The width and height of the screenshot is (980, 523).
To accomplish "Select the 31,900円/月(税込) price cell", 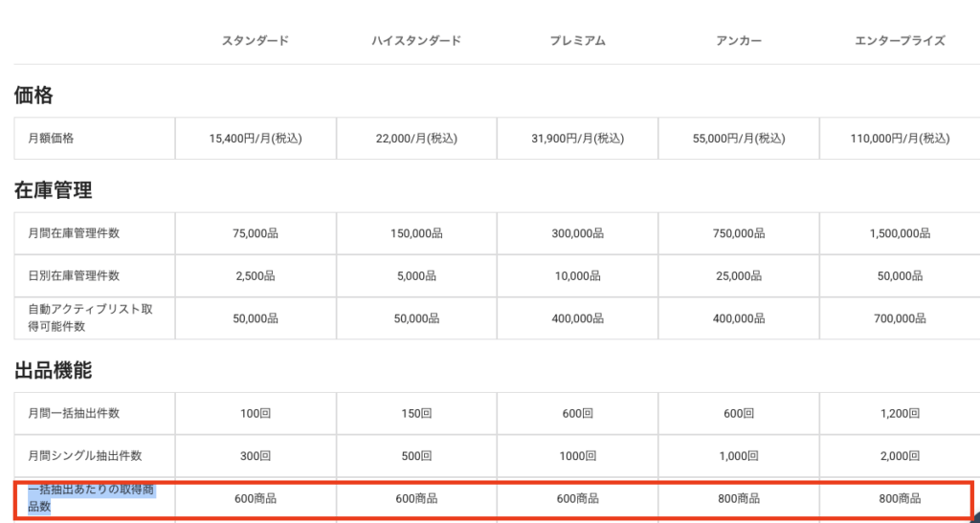I will [577, 139].
